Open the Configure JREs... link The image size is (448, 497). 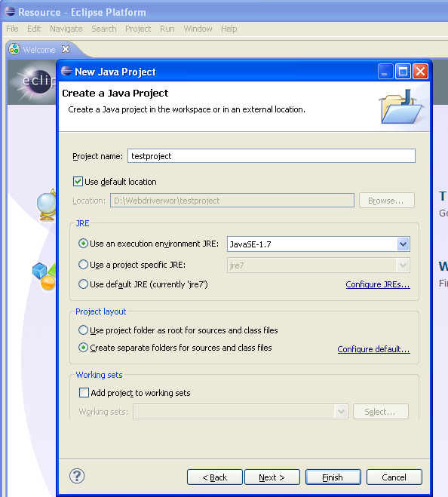point(378,284)
